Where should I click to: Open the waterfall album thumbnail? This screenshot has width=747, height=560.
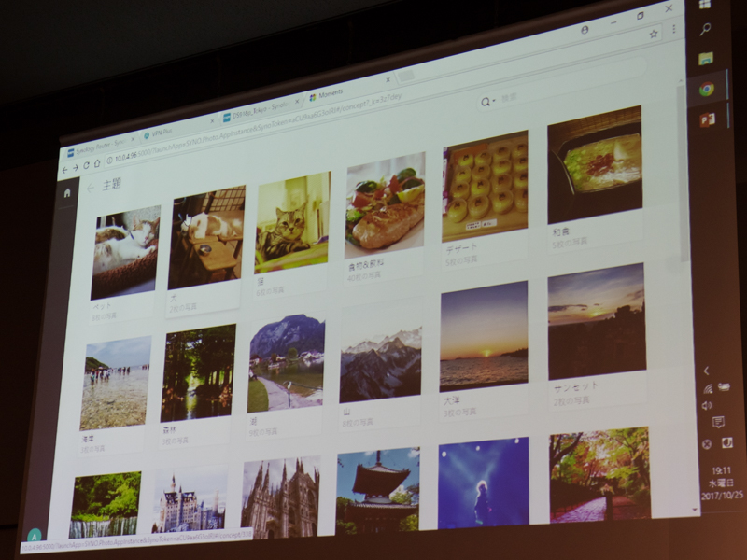point(106,504)
